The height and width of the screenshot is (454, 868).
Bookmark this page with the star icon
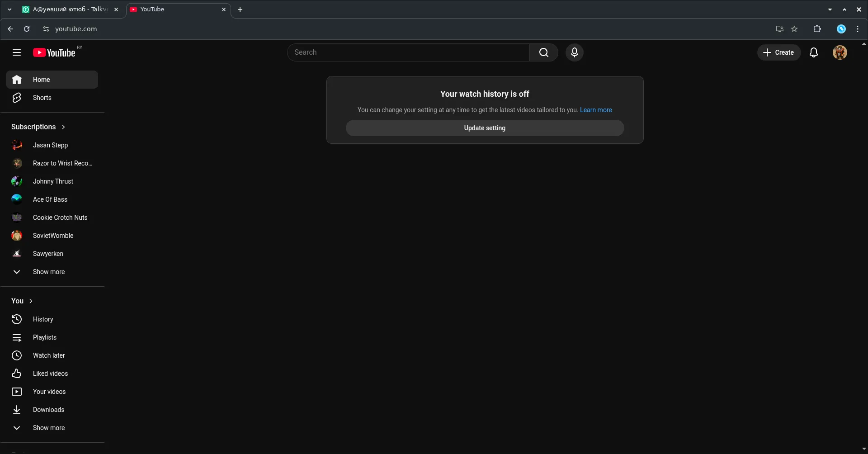[794, 29]
